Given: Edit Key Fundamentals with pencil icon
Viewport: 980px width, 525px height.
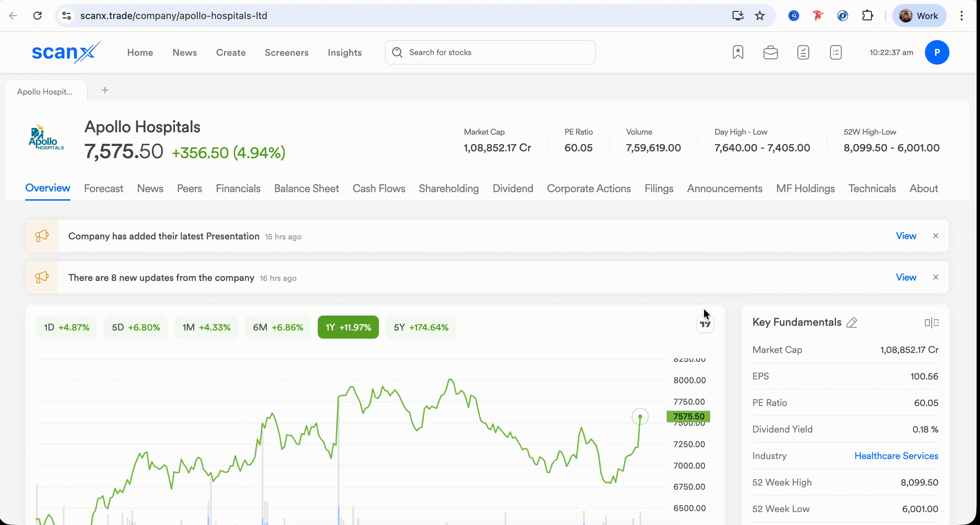Looking at the screenshot, I should pyautogui.click(x=852, y=322).
